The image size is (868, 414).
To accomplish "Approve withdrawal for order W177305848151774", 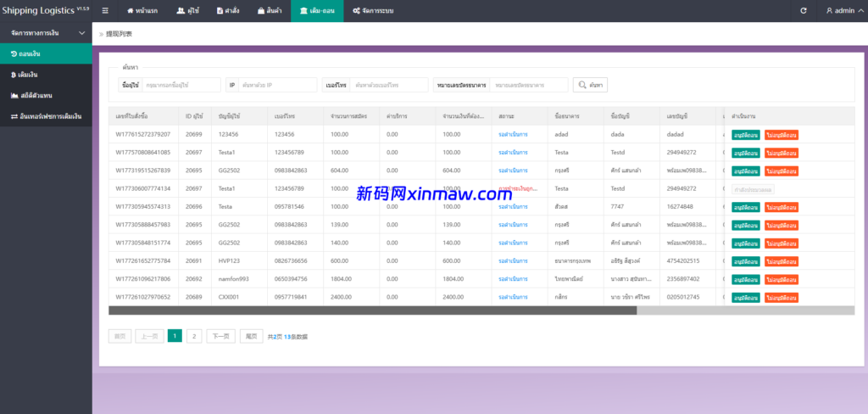I will click(x=746, y=243).
